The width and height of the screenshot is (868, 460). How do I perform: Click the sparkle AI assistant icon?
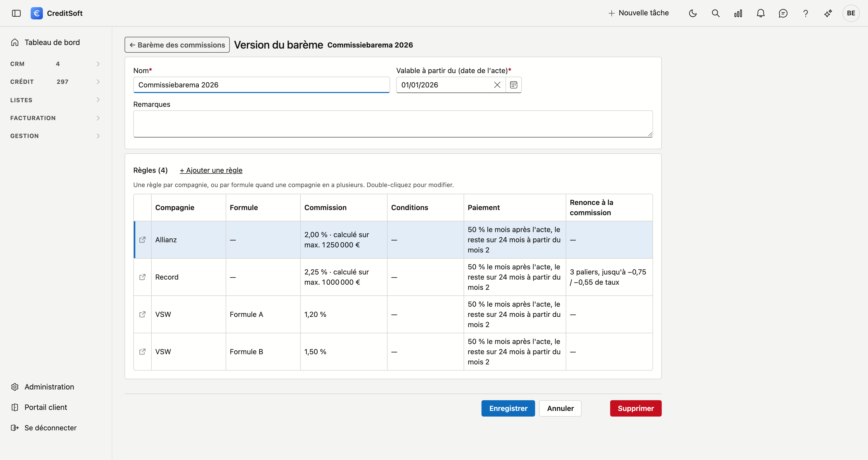828,13
